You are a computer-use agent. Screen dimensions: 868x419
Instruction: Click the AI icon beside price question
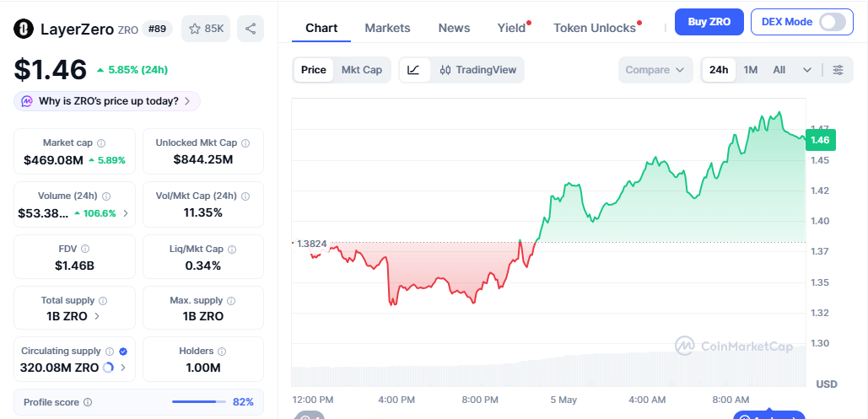(x=27, y=101)
